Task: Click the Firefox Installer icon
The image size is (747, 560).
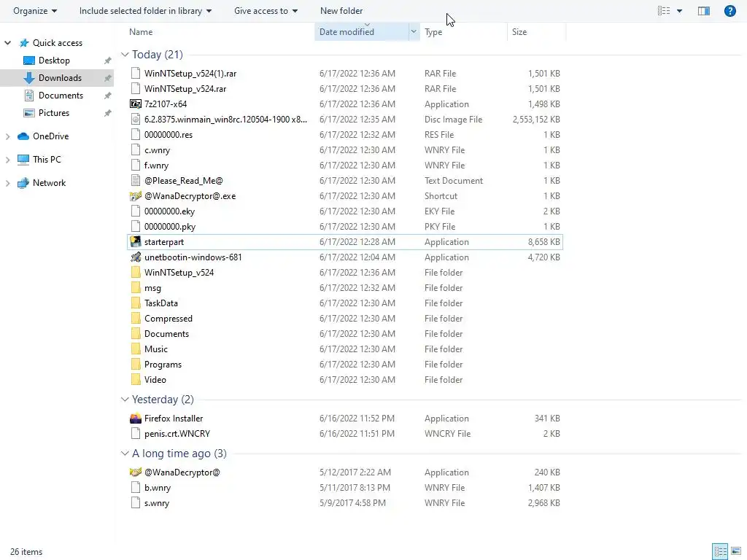Action: click(x=136, y=418)
